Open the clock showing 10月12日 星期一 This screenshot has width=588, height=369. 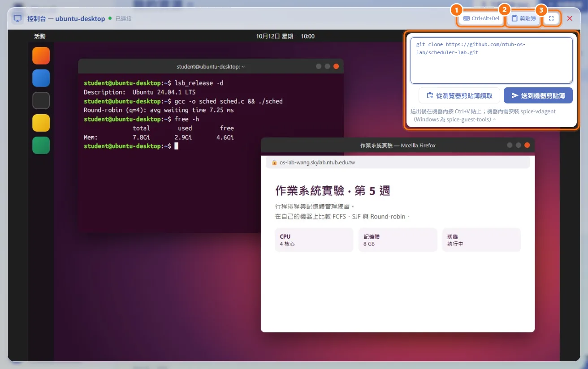pyautogui.click(x=285, y=36)
